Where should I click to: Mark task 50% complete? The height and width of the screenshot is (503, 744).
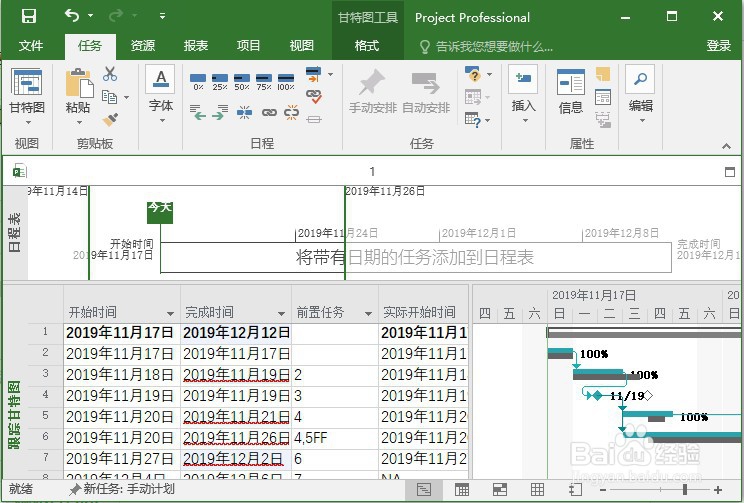[242, 82]
